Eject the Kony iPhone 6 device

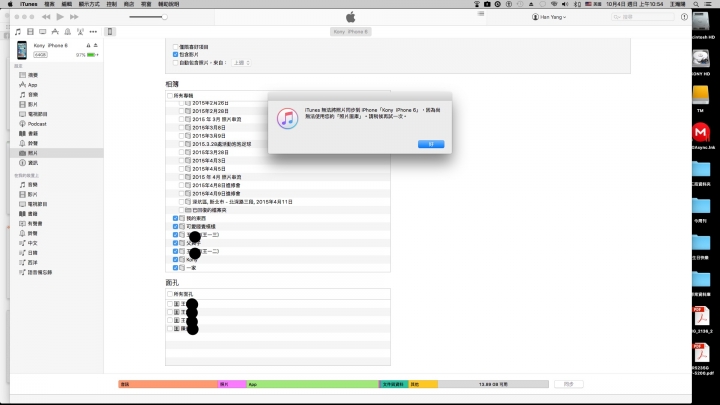(x=96, y=45)
